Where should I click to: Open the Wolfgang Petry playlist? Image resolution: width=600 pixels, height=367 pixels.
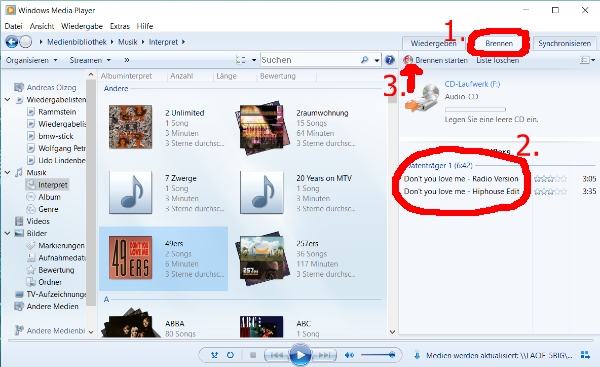click(x=62, y=148)
